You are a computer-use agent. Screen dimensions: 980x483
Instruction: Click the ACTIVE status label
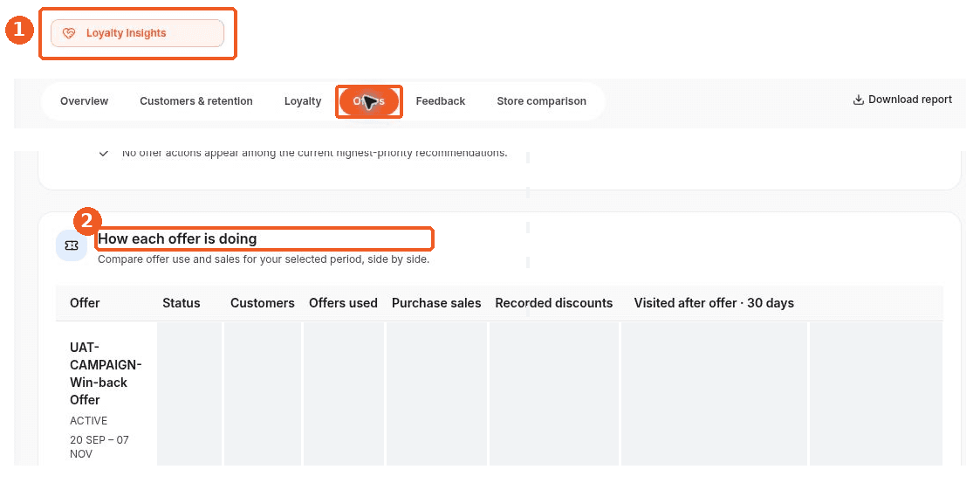point(89,420)
